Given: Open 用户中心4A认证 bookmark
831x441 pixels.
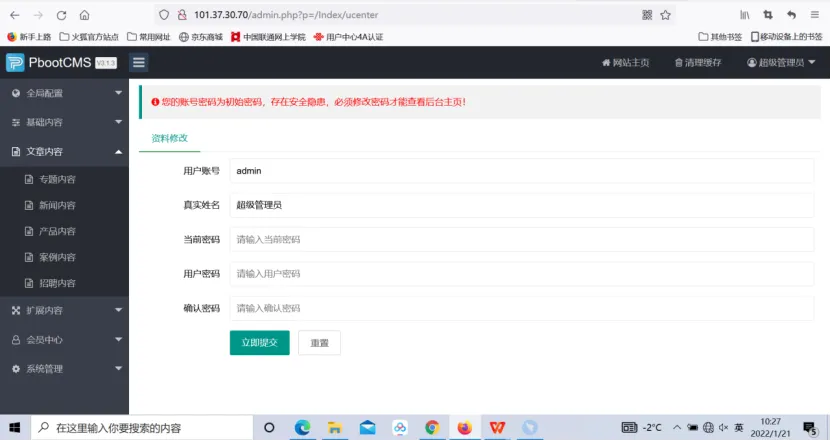Looking at the screenshot, I should (348, 37).
